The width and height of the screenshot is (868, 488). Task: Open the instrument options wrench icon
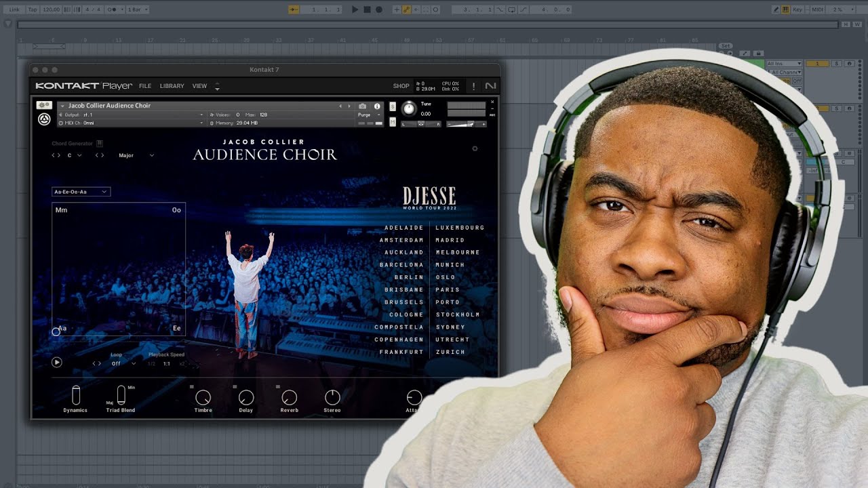pyautogui.click(x=44, y=106)
